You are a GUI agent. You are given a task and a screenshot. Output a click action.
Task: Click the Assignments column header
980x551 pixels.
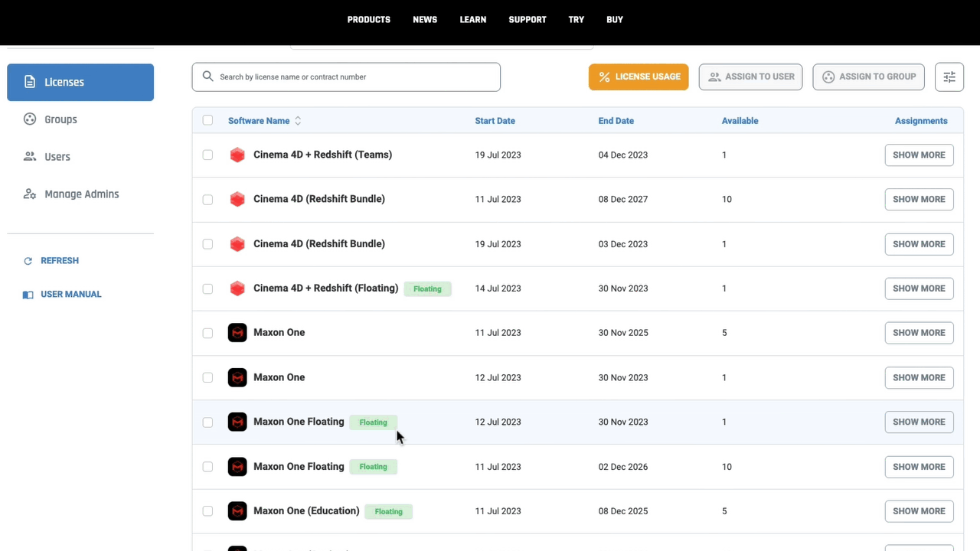[921, 121]
